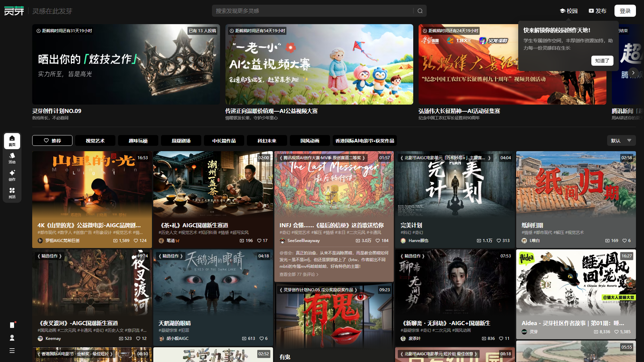Open 灵芽创作计划NO.09 title link

click(x=57, y=111)
